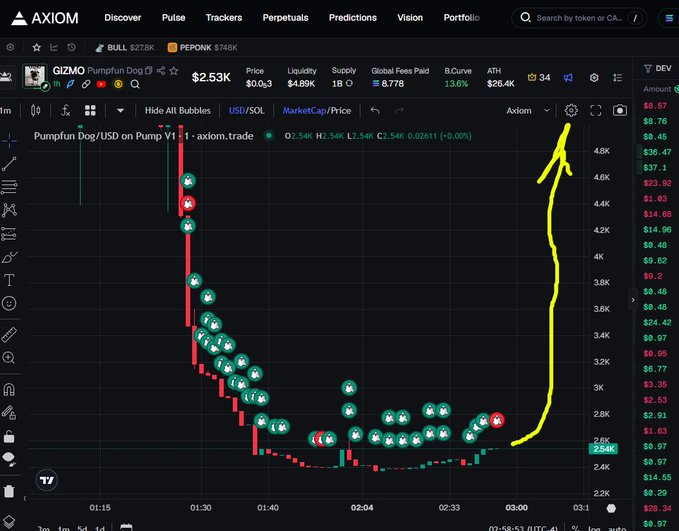Open the 1m interval selector
679x531 pixels.
coord(6,110)
